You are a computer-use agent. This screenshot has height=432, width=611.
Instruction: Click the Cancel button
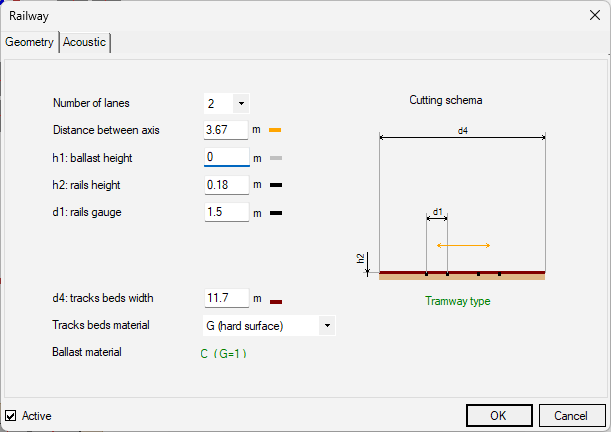pyautogui.click(x=572, y=416)
